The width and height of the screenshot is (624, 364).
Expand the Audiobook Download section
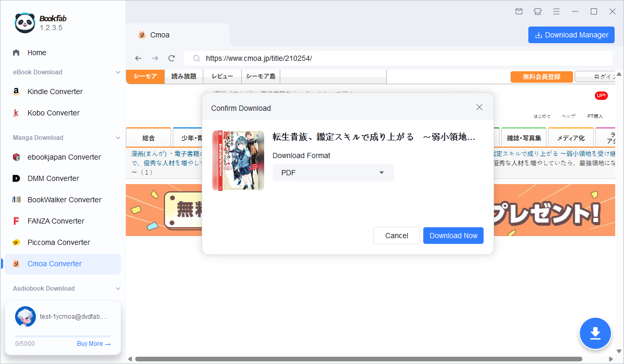coord(118,289)
